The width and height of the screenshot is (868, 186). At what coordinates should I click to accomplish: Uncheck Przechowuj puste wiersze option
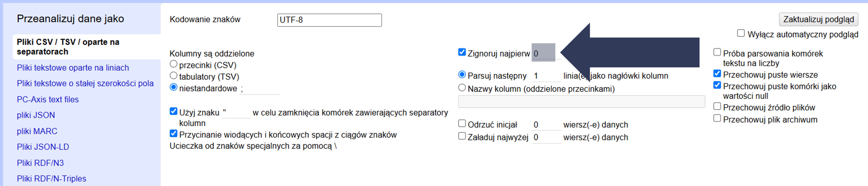(x=717, y=74)
